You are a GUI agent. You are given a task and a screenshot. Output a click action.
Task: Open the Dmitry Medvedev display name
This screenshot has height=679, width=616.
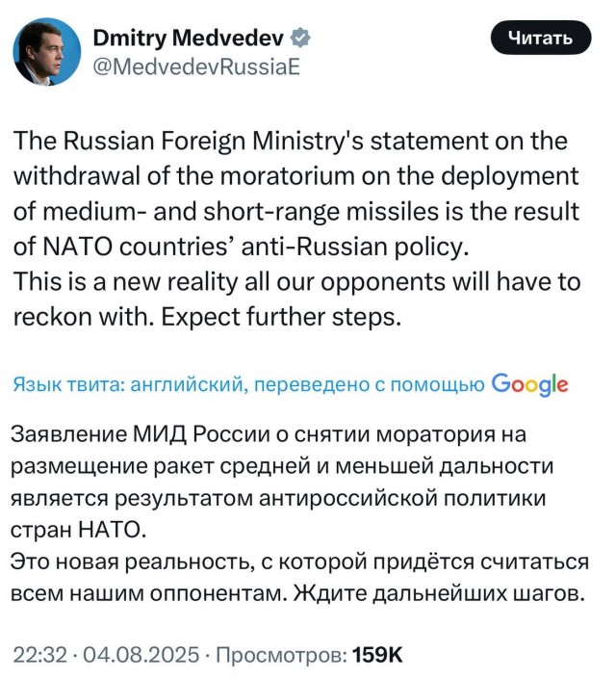189,39
